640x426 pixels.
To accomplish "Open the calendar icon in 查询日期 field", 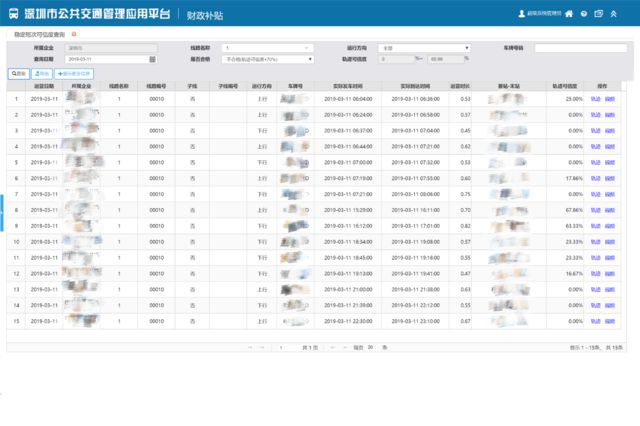I will pos(152,59).
